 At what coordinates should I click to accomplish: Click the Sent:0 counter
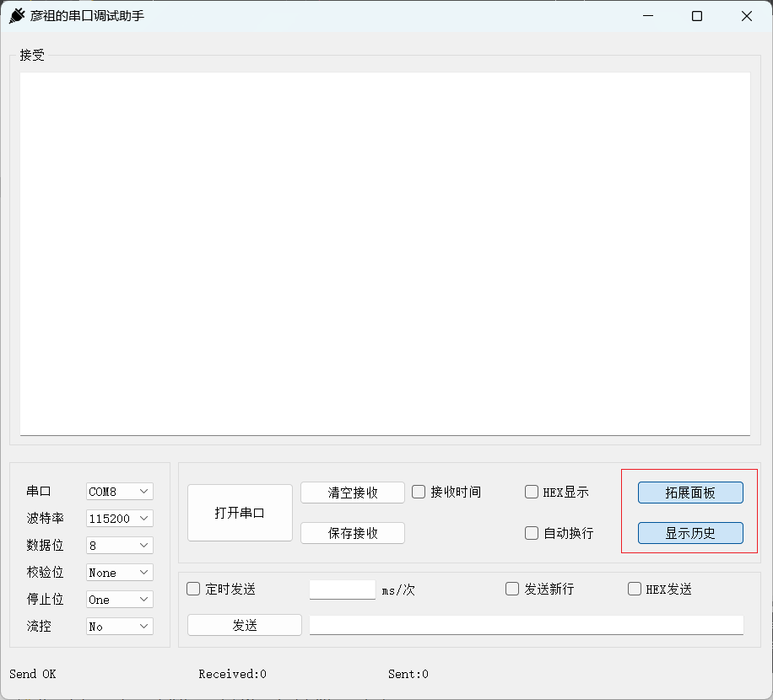click(x=408, y=674)
